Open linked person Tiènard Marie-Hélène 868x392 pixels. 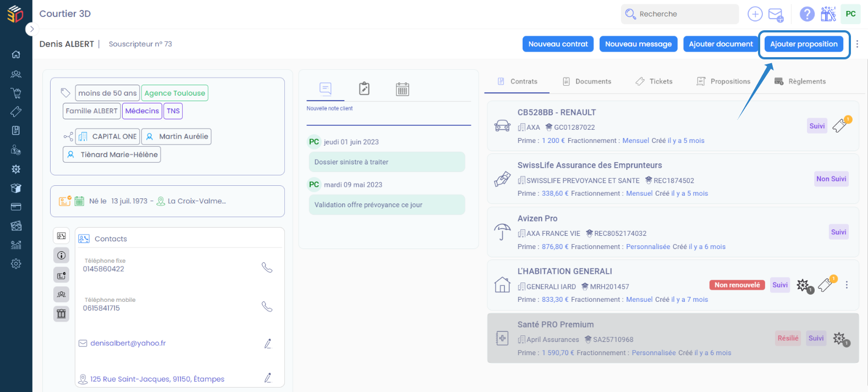(112, 154)
